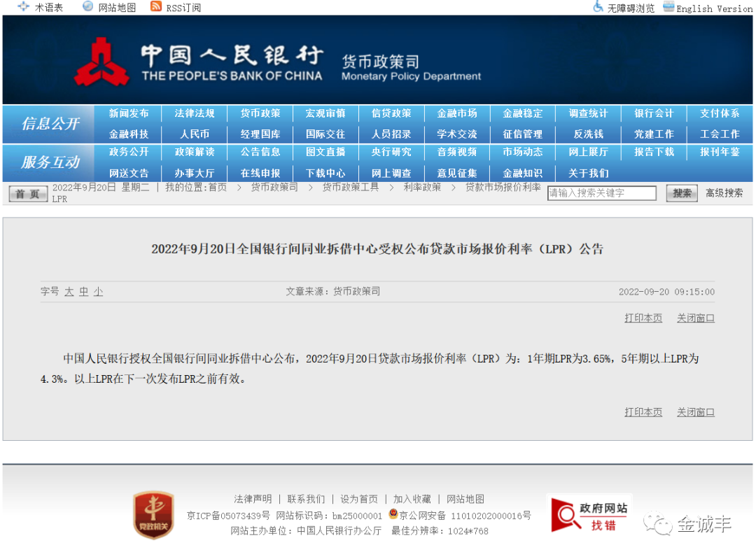The width and height of the screenshot is (756, 557).
Task: Open 报告下载 menu item
Action: pos(654,153)
